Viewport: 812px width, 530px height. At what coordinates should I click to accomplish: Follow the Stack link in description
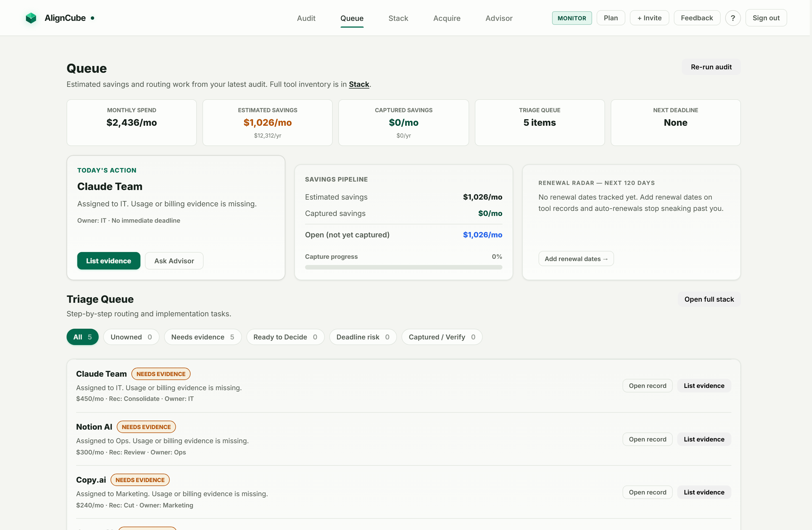pyautogui.click(x=359, y=84)
